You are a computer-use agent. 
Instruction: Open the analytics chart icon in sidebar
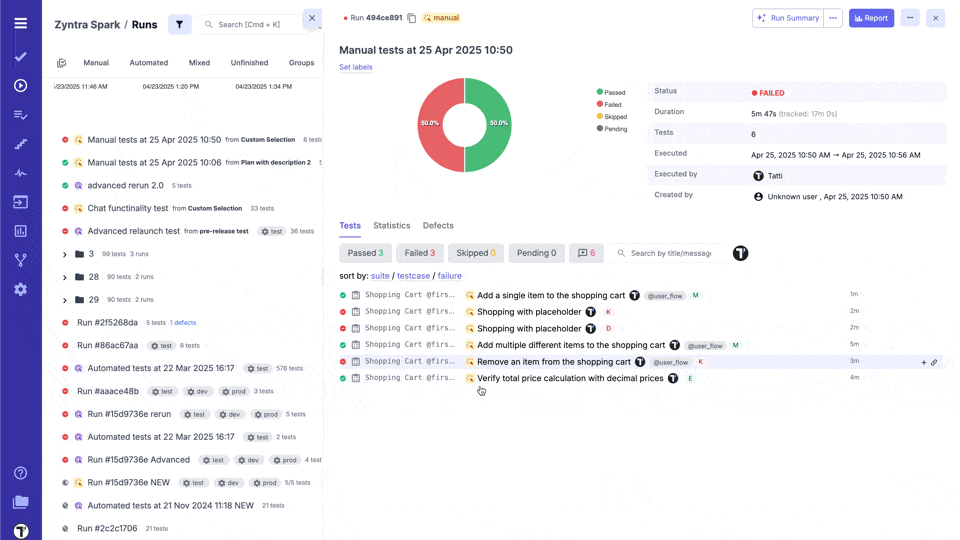pos(20,231)
